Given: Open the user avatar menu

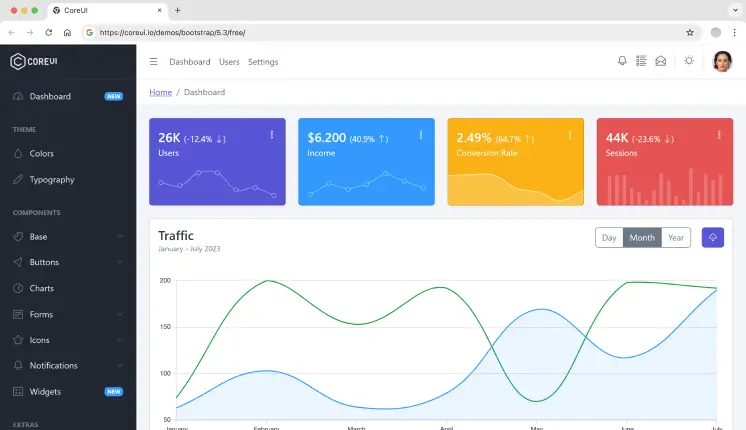Looking at the screenshot, I should point(722,61).
